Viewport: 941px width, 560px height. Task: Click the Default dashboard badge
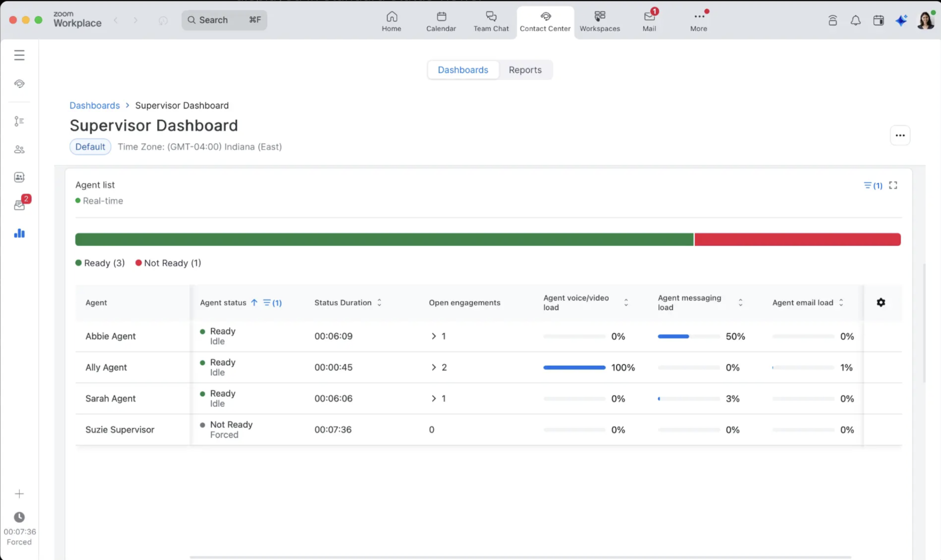click(x=90, y=147)
